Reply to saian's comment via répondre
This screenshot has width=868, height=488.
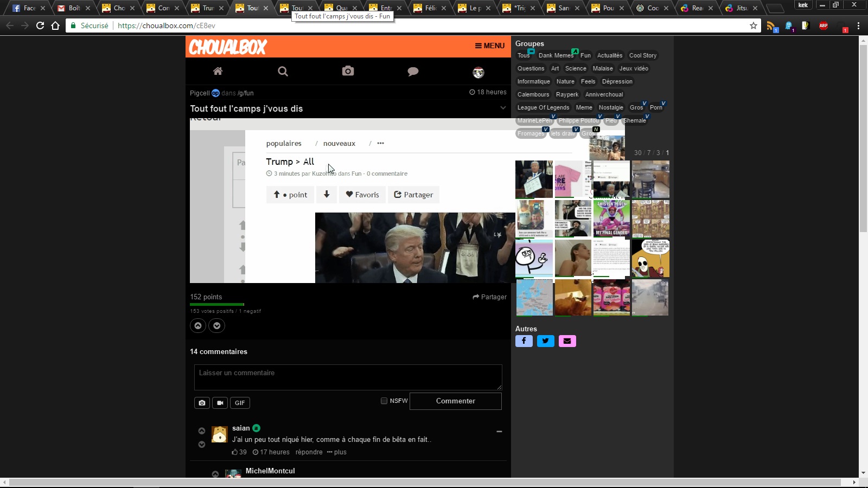(x=309, y=452)
